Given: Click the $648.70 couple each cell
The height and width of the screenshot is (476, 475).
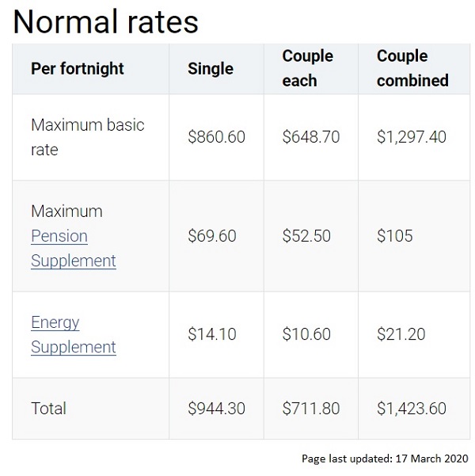Looking at the screenshot, I should tap(311, 137).
